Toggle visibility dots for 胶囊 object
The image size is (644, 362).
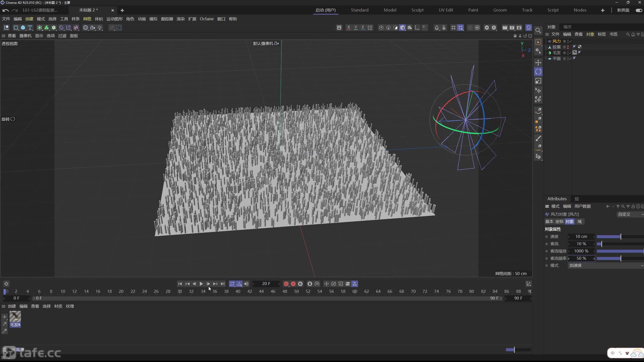coord(568,47)
